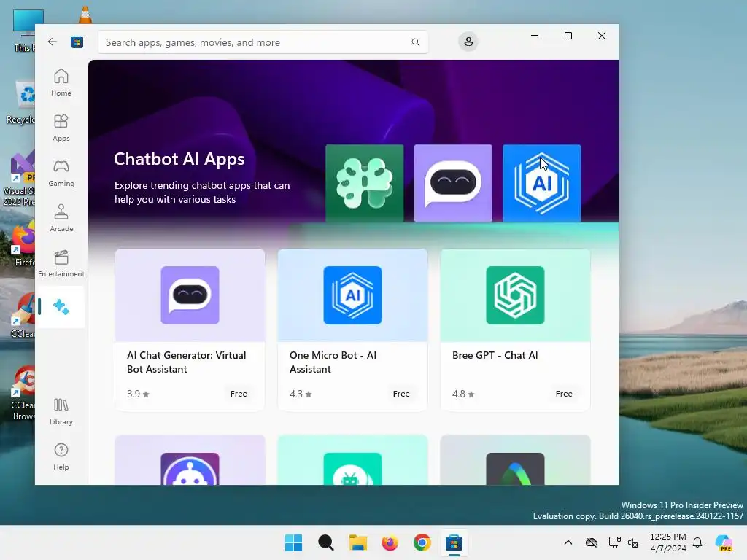Open the dark card with green arc icon
747x560 pixels.
[515, 460]
